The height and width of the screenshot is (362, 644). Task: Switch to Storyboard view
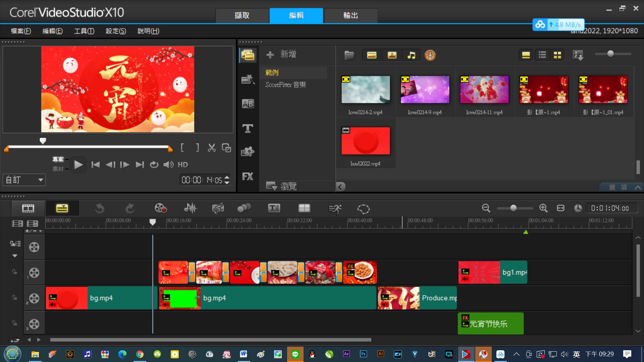[28, 208]
